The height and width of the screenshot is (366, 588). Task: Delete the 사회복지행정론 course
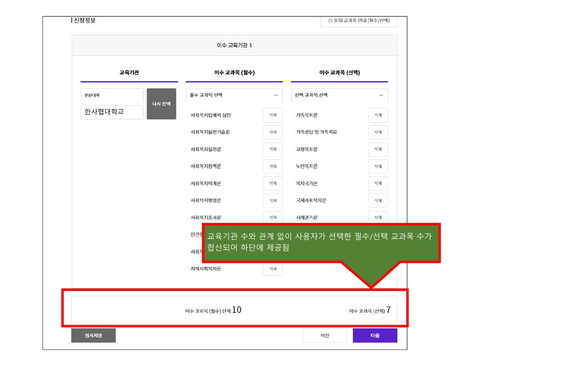273,201
